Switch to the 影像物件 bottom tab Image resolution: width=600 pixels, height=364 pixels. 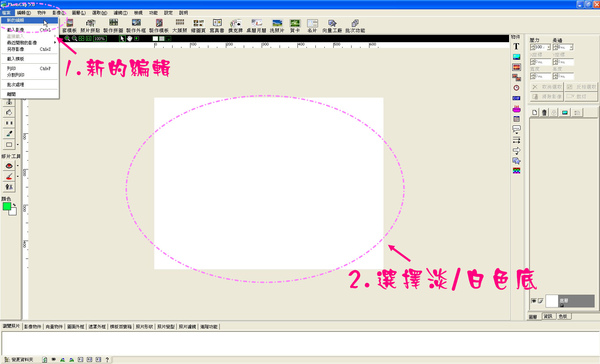(x=33, y=326)
